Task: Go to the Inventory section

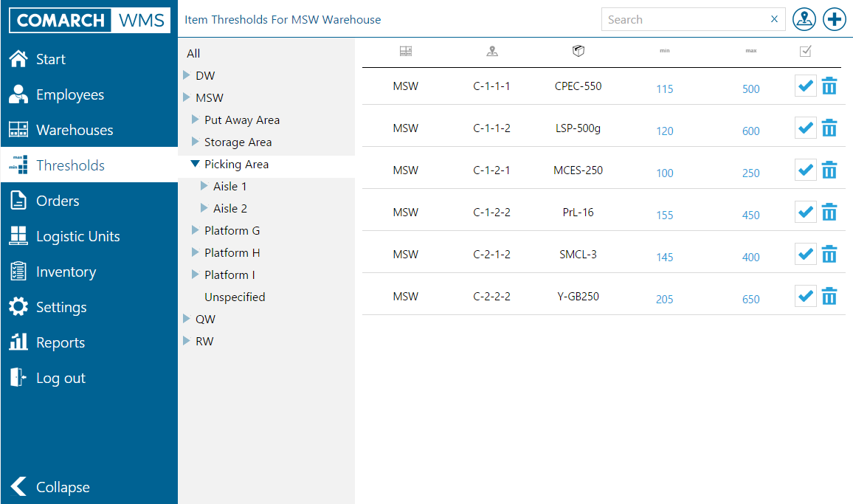Action: 66,272
